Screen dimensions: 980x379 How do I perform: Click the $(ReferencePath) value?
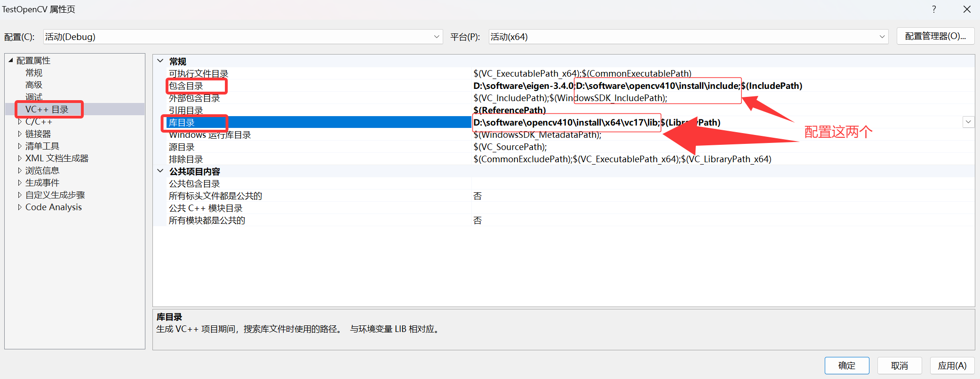pyautogui.click(x=510, y=111)
